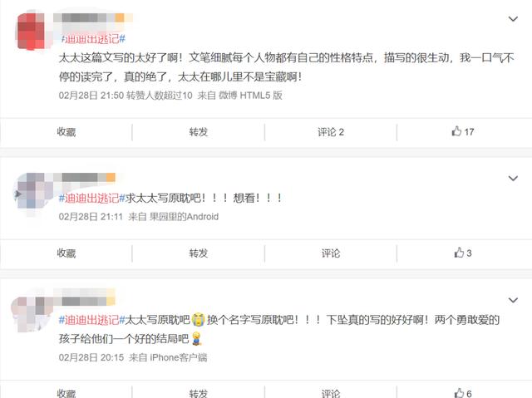The height and width of the screenshot is (398, 532).
Task: Expand the third post's chevron menu
Action: click(x=513, y=300)
